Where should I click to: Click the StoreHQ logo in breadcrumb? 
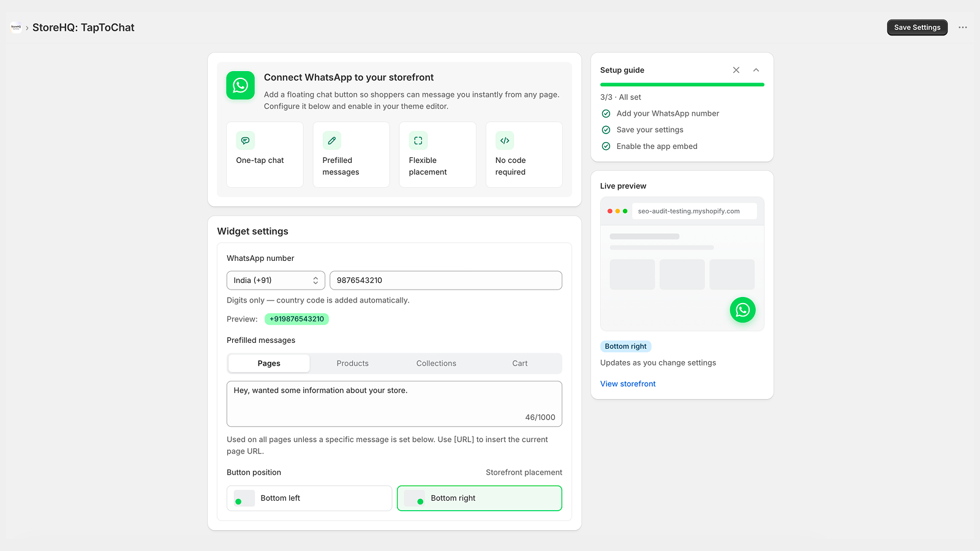pyautogui.click(x=16, y=27)
